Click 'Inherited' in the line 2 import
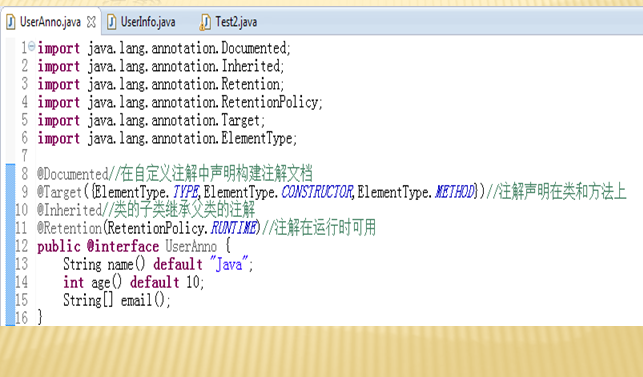This screenshot has height=377, width=643. (251, 66)
